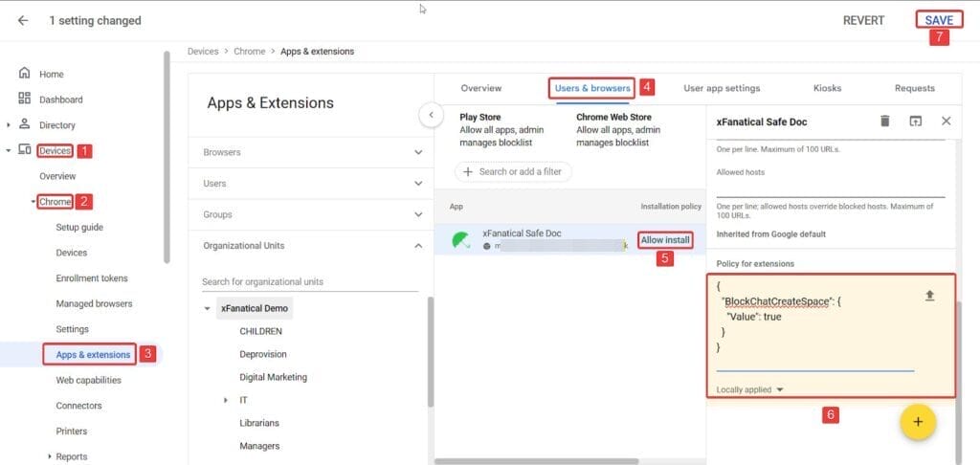Click the Search or add a filter box
The image size is (980, 465).
[x=513, y=171]
